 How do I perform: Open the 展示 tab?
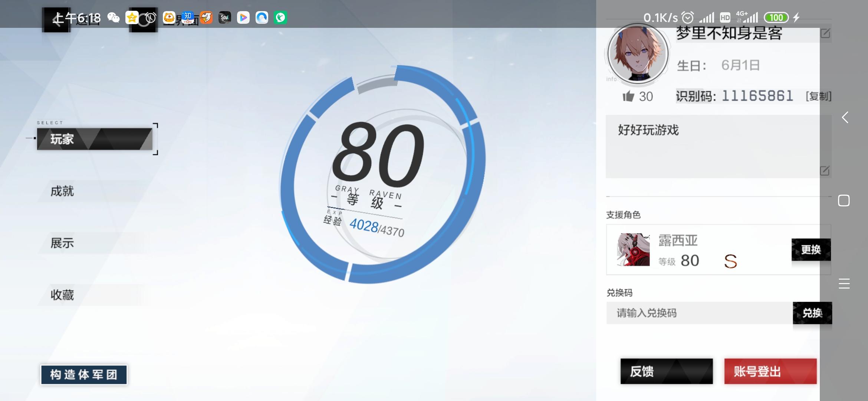62,243
